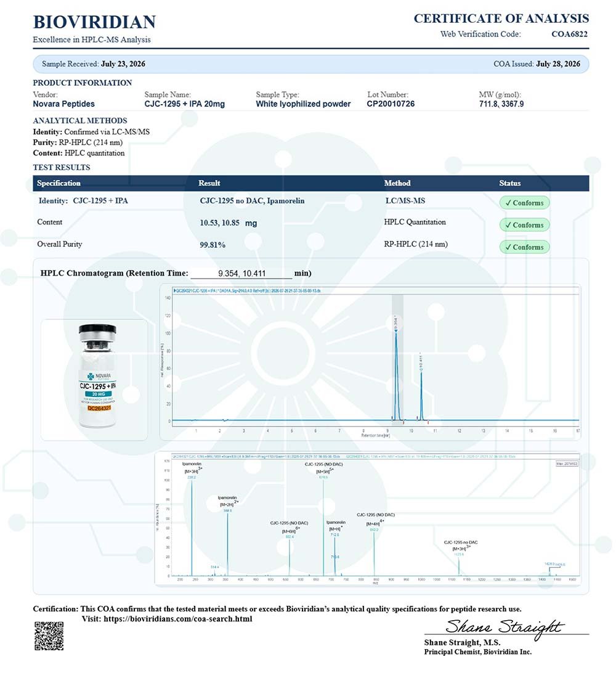Select the vial product photo

click(97, 377)
